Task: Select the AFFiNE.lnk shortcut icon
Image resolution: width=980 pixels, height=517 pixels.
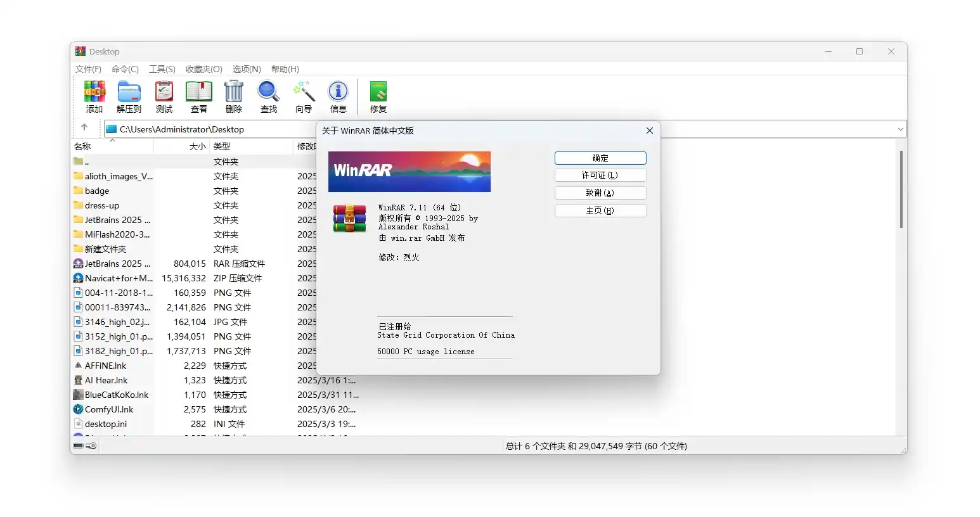Action: (79, 366)
